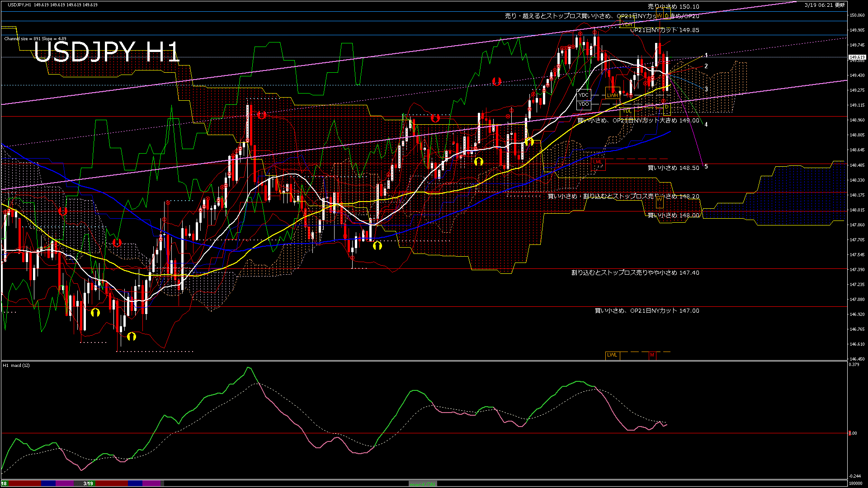The height and width of the screenshot is (488, 868).
Task: Click projection line endpoint number 5
Action: pos(706,167)
